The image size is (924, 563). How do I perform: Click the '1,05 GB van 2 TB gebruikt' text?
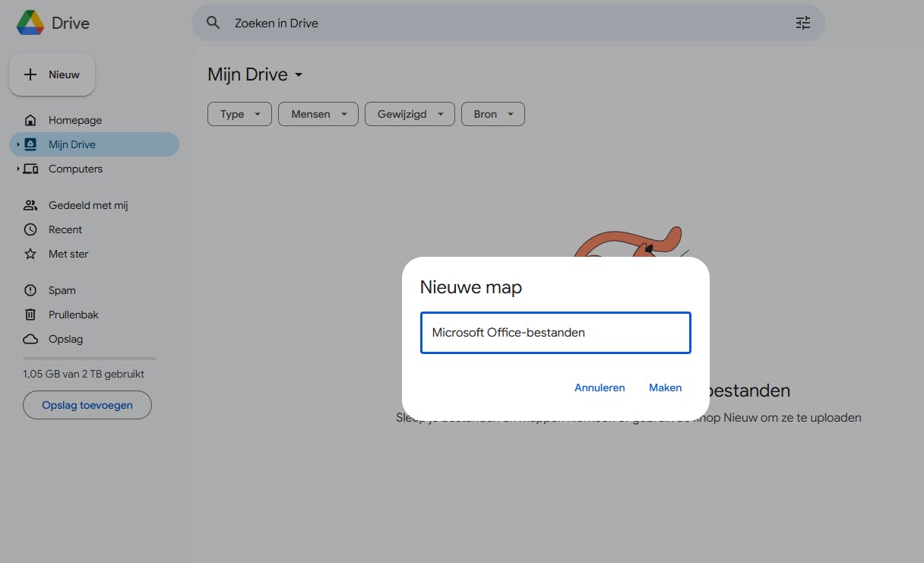[x=84, y=374]
